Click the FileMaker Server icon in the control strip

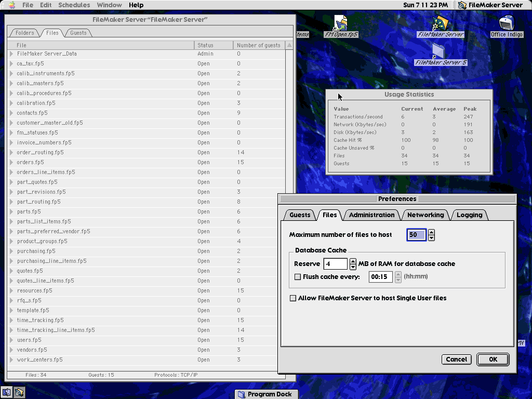[x=19, y=392]
